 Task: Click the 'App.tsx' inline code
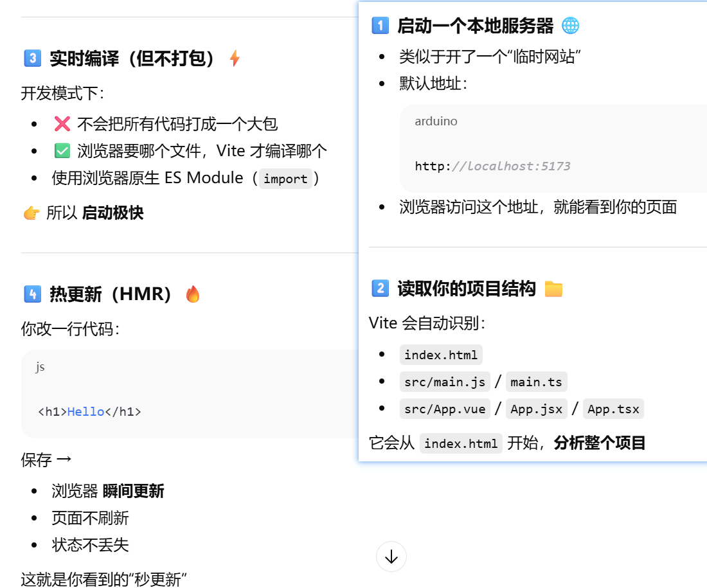[x=613, y=409]
